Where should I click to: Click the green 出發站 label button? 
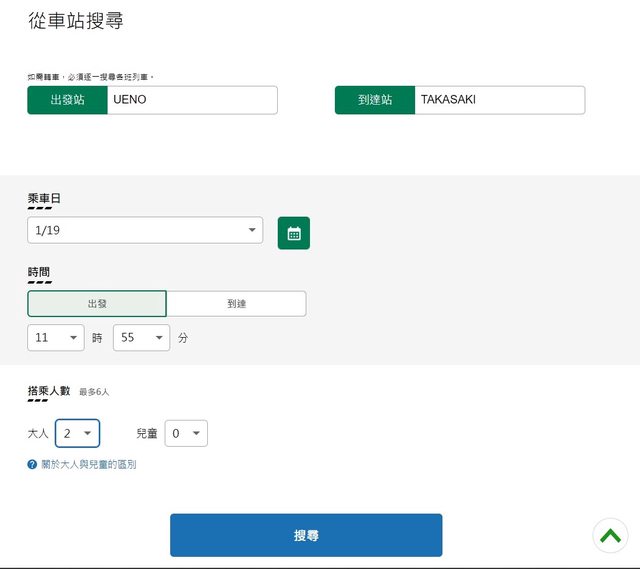click(67, 100)
